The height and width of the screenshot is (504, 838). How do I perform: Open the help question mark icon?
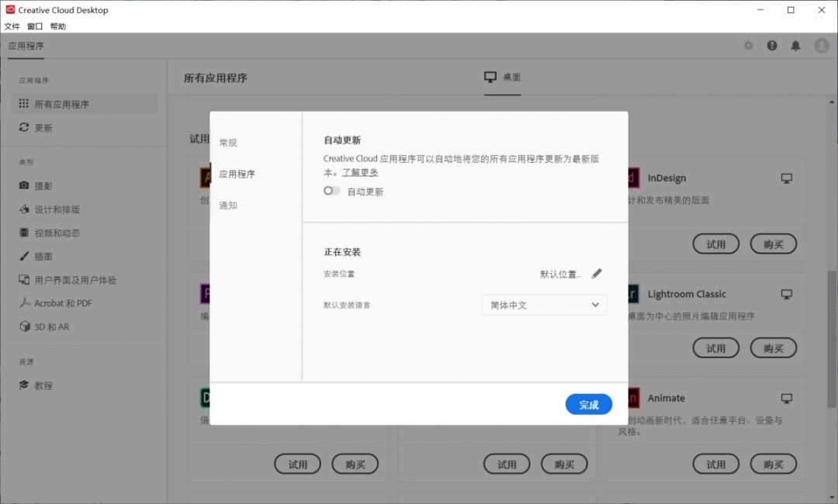[772, 46]
